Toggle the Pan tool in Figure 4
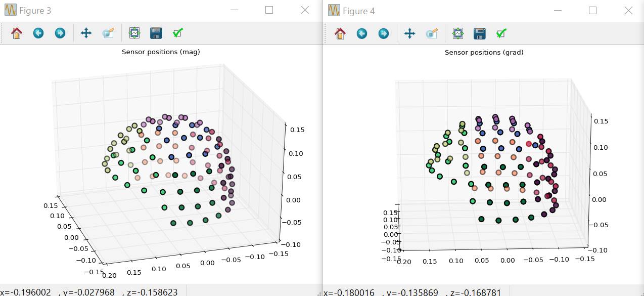Image resolution: width=644 pixels, height=296 pixels. tap(409, 33)
